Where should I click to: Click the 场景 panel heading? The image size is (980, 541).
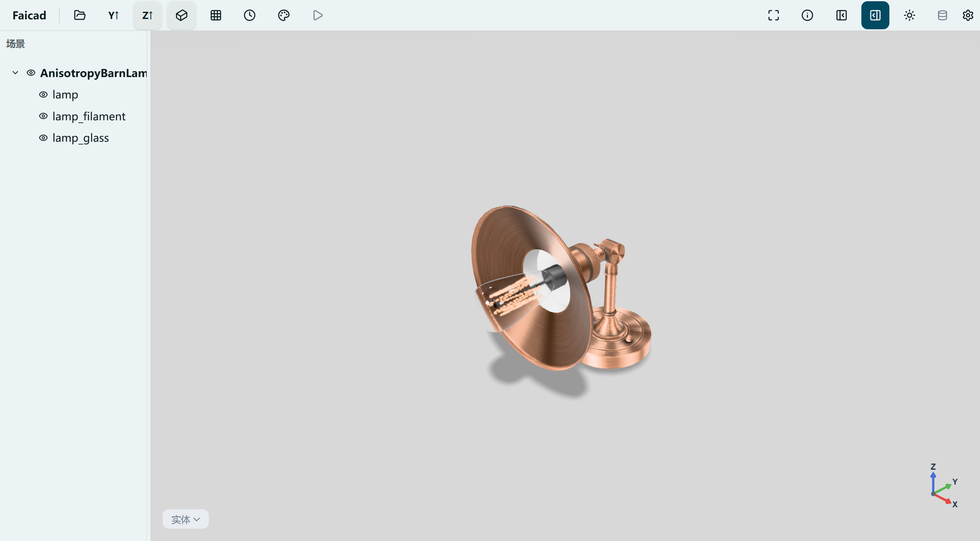pos(16,44)
